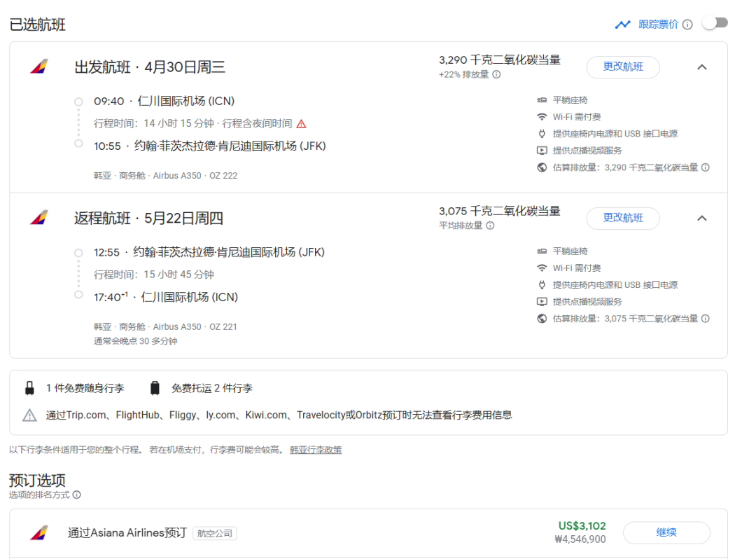Open info icon beside 平均排放量
This screenshot has width=756, height=559.
(490, 226)
